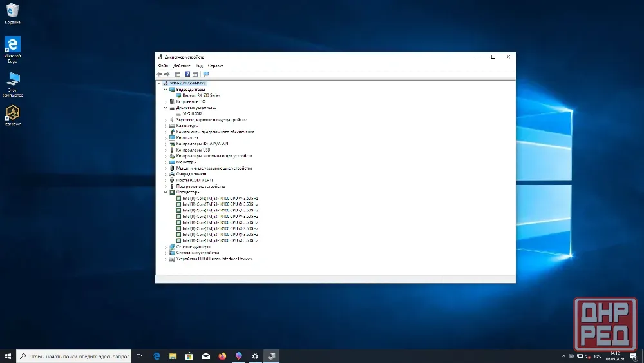Click the Видеоадаптеры display adapter icon
Image resolution: width=644 pixels, height=363 pixels.
172,89
